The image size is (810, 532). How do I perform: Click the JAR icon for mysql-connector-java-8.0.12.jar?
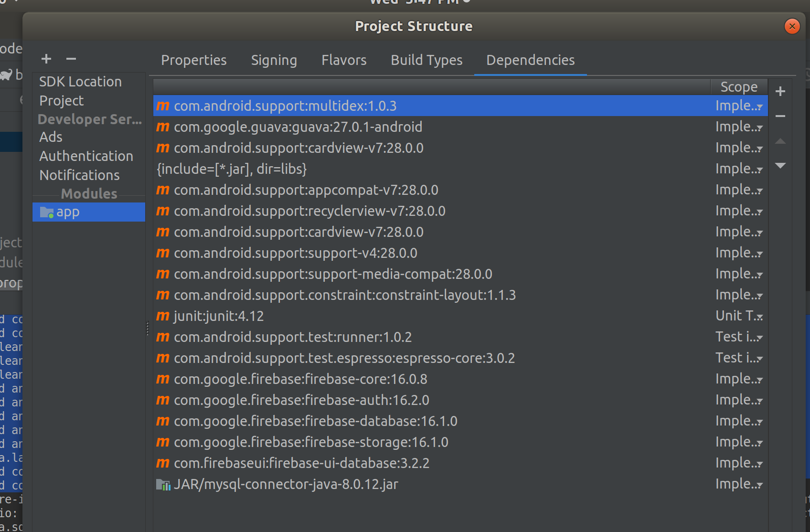click(163, 484)
